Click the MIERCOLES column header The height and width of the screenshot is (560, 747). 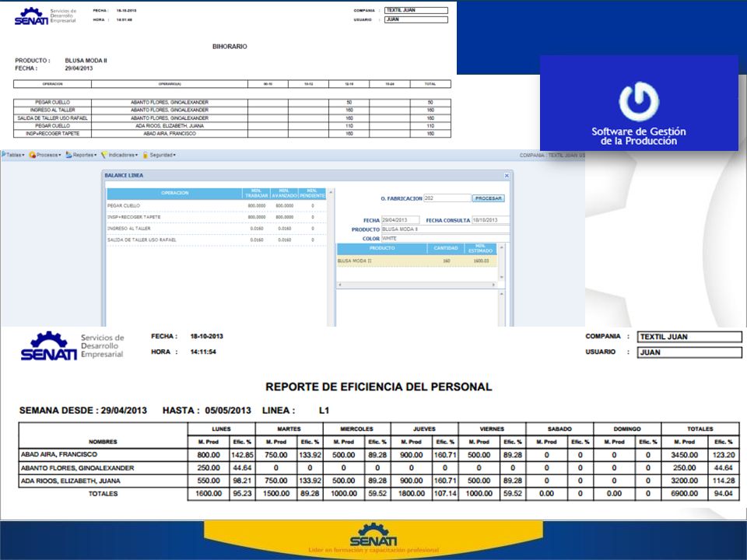click(x=356, y=429)
